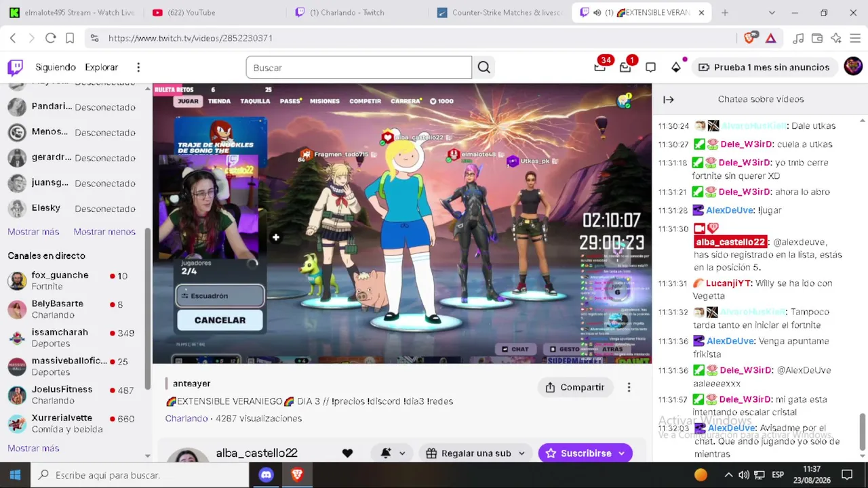The height and width of the screenshot is (488, 868).
Task: Close the EXTENSIBLE VERANIEGO tab
Action: coord(701,13)
